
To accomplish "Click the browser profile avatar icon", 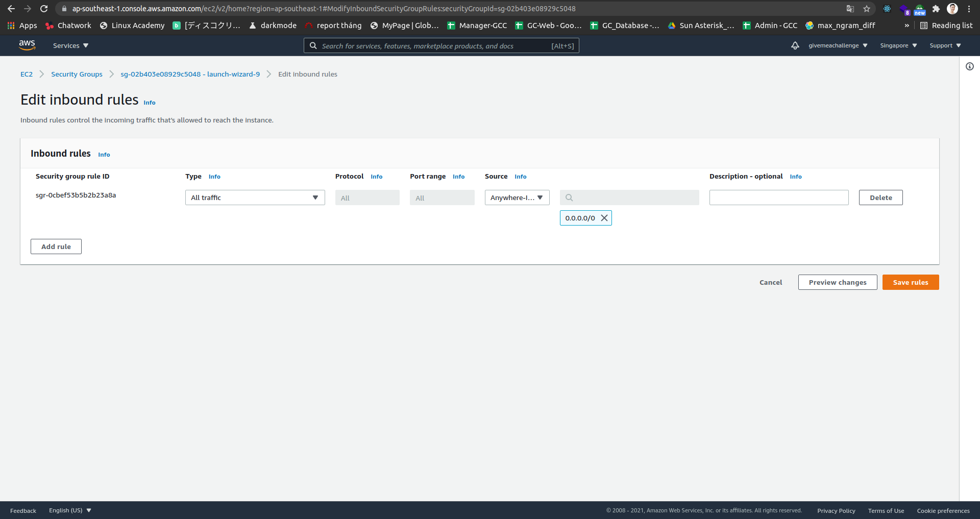I will [952, 9].
